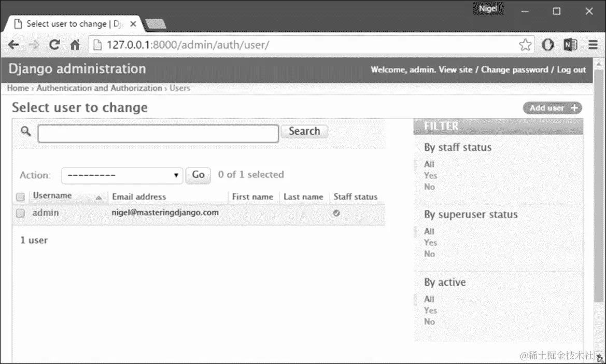
Task: Reload the page with the refresh icon
Action: click(54, 45)
